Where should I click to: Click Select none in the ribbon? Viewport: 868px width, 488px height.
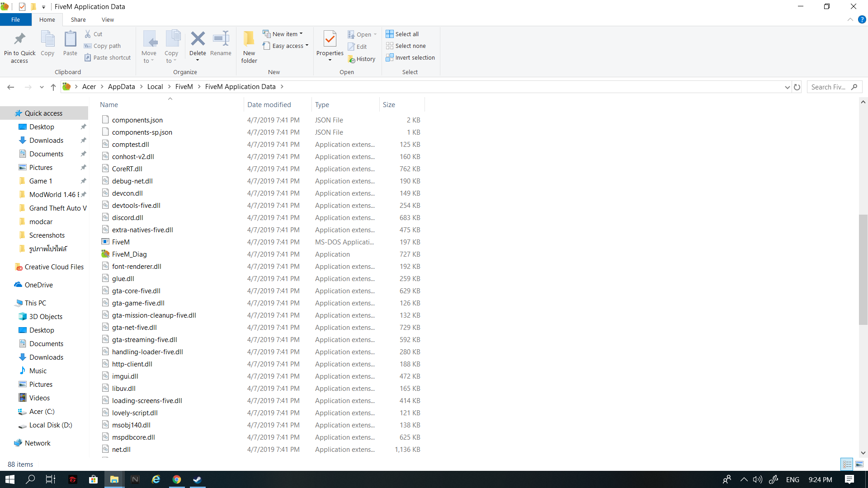click(x=406, y=46)
